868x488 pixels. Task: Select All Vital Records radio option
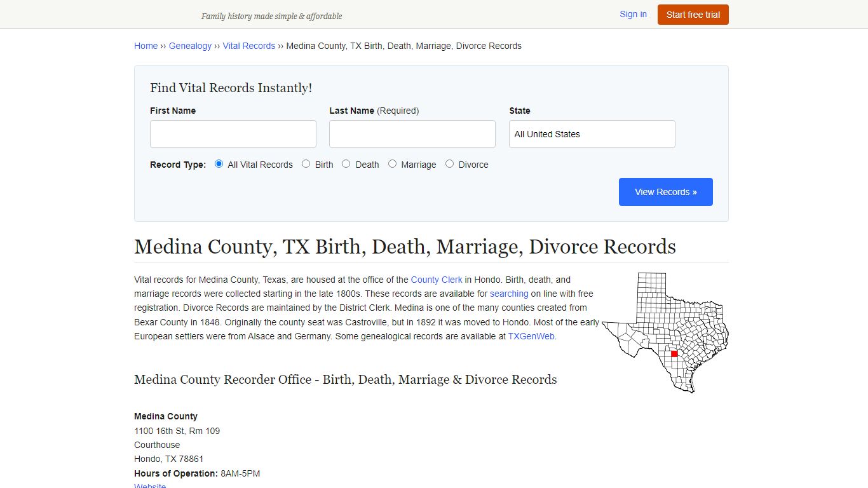219,164
